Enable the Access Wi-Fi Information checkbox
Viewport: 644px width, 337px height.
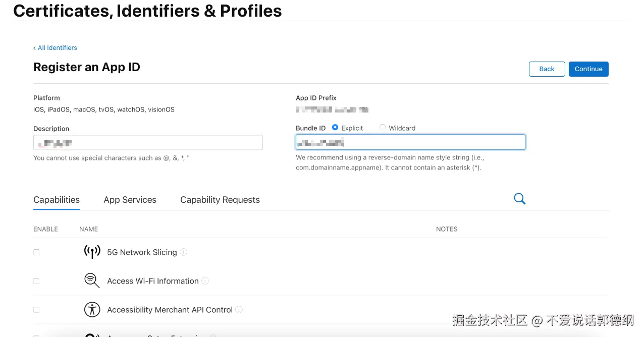36,281
